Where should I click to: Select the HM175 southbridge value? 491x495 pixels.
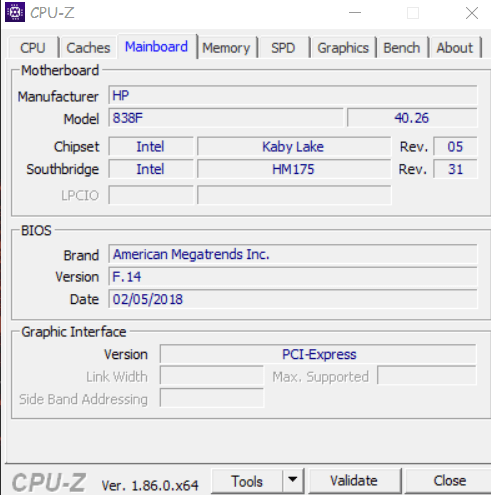[294, 169]
